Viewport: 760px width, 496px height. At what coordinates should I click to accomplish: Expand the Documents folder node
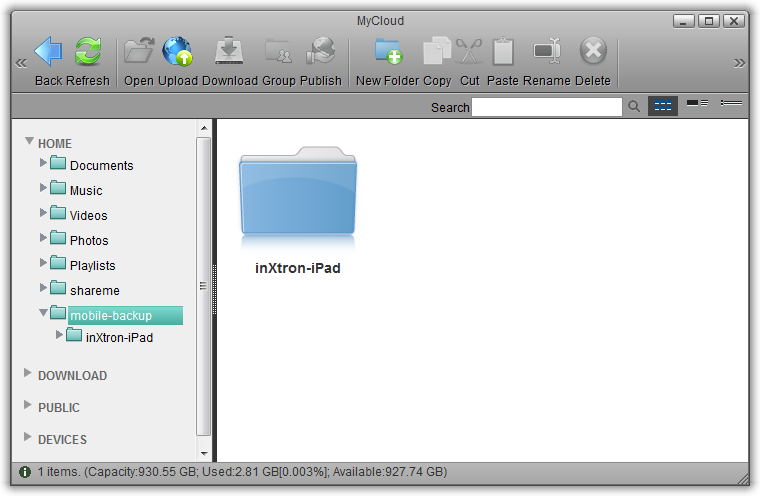pyautogui.click(x=43, y=162)
